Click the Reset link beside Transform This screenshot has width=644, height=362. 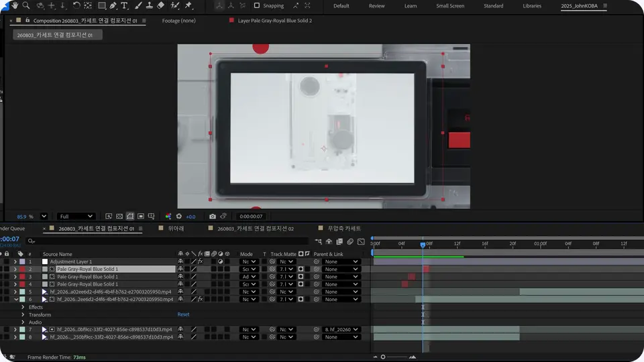[x=183, y=314]
